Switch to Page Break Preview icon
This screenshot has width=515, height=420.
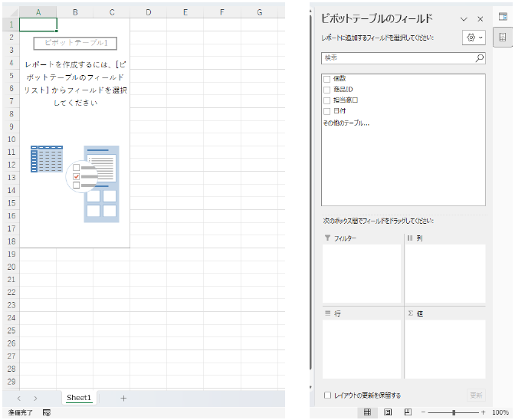pyautogui.click(x=407, y=412)
